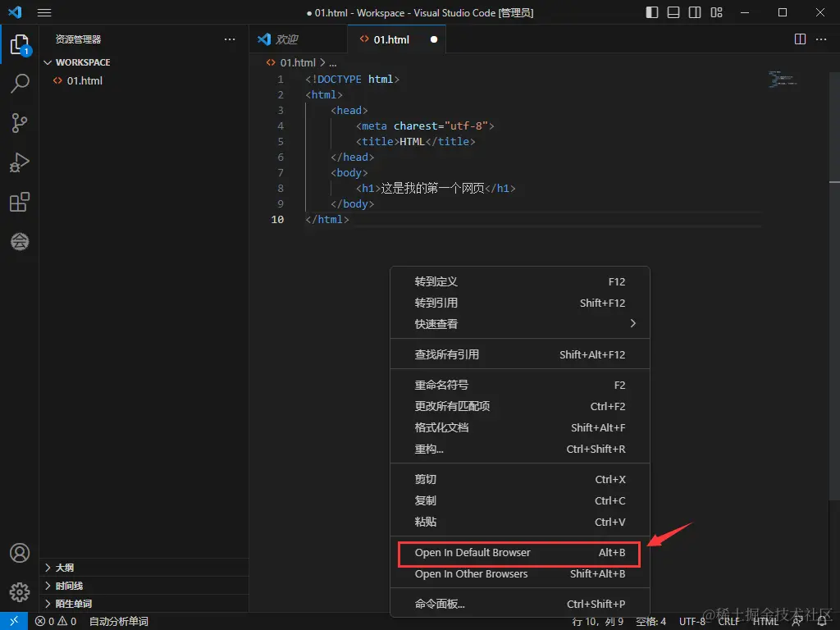Image resolution: width=840 pixels, height=630 pixels.
Task: Choose 更改所有匹配项 from context menu
Action: pos(519,407)
